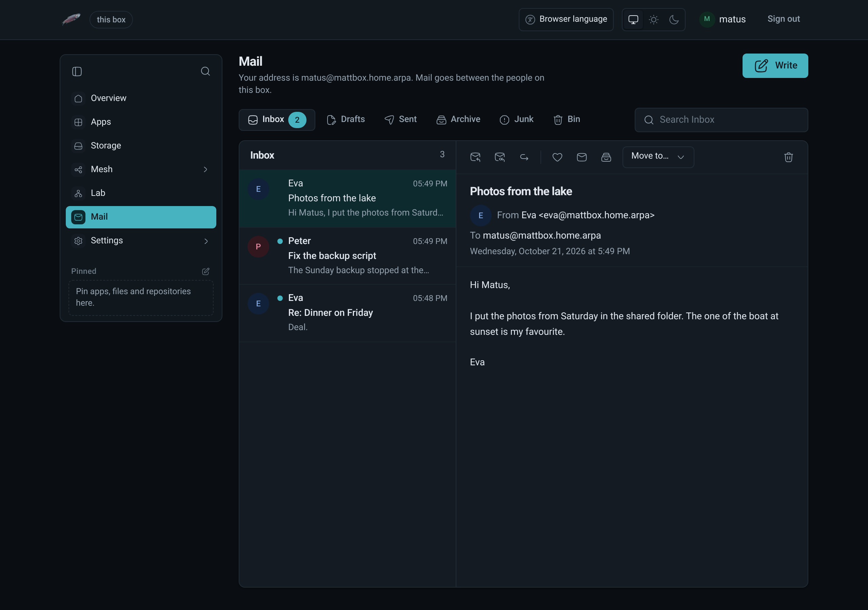Image resolution: width=868 pixels, height=610 pixels.
Task: Click the fish logo in header
Action: tap(71, 19)
